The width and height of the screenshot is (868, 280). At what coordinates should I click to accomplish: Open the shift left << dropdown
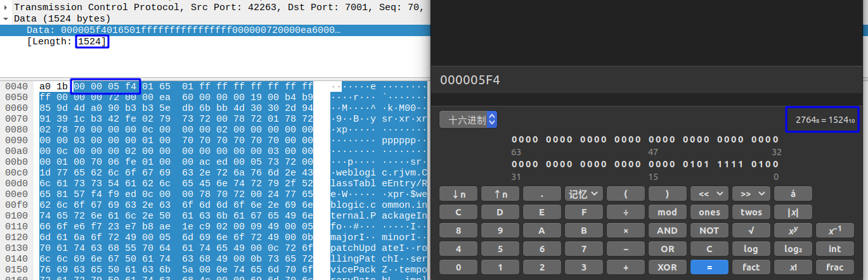pos(709,194)
